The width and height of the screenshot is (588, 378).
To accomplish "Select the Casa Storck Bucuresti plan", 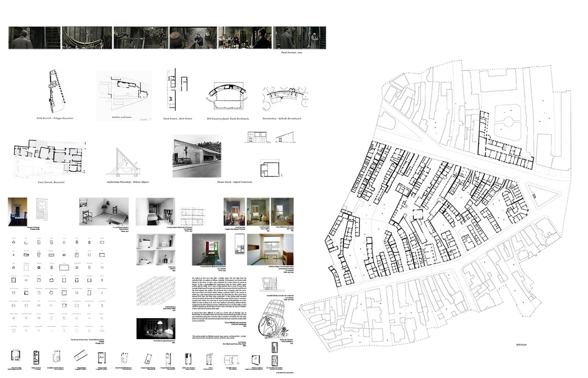I will click(50, 158).
